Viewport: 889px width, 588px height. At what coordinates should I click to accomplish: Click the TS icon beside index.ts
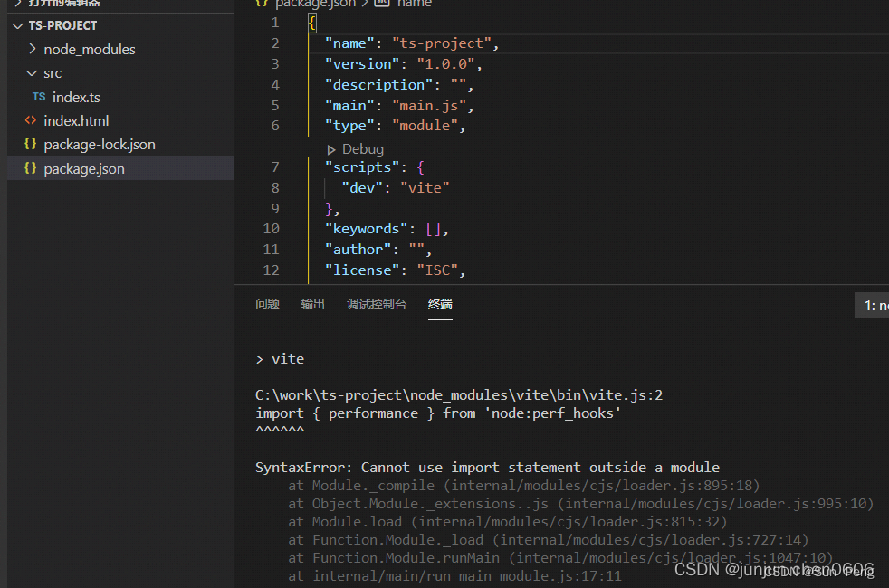point(39,97)
